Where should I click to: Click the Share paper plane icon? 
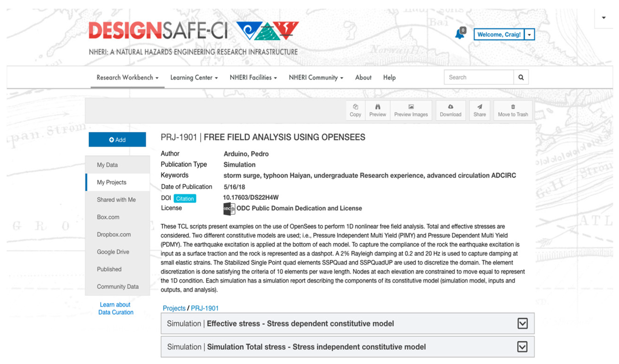[x=479, y=110]
